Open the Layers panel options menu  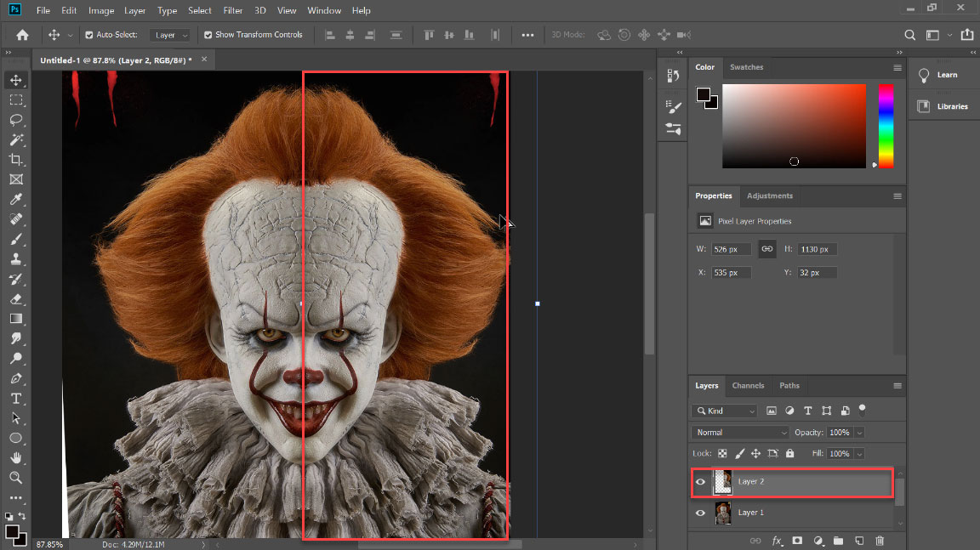tap(897, 386)
